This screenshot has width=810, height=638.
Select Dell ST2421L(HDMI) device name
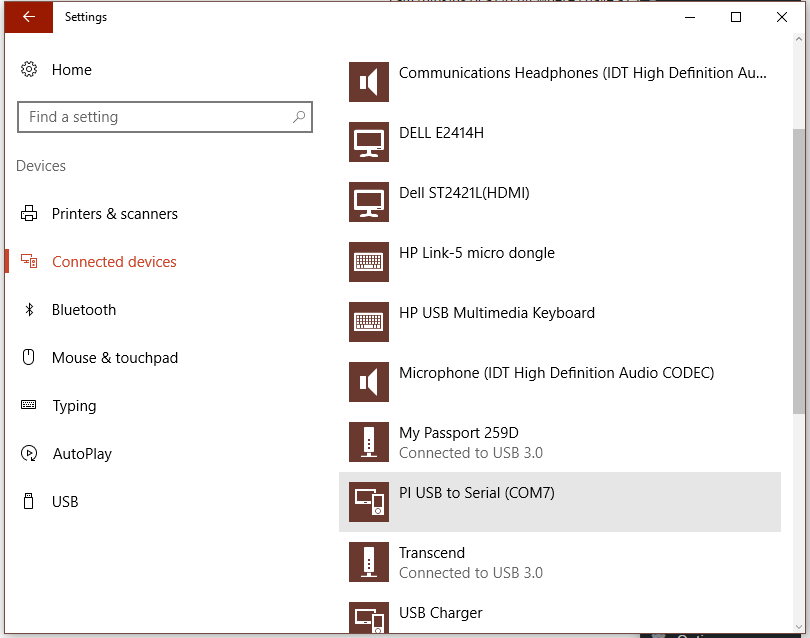464,193
